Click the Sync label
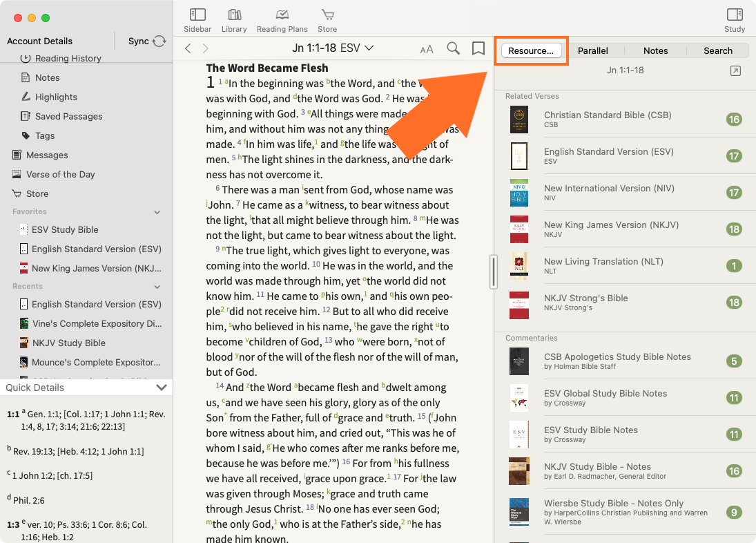756x543 pixels. coord(138,41)
